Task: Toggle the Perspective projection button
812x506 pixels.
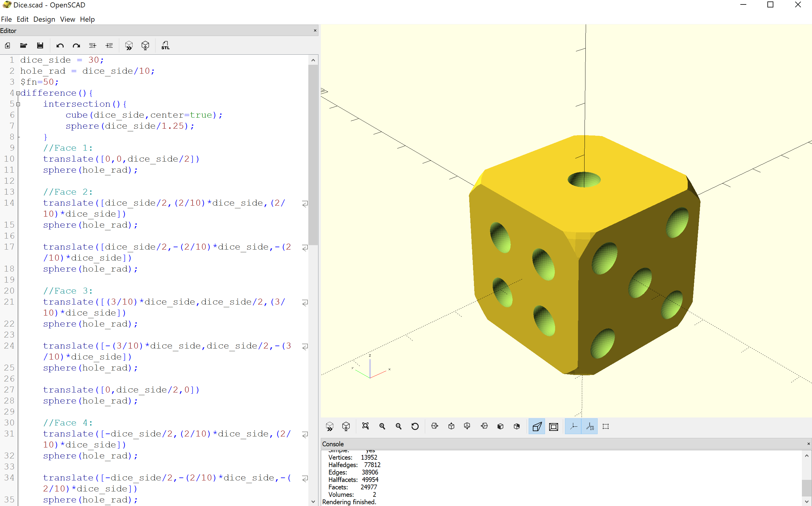Action: [537, 426]
